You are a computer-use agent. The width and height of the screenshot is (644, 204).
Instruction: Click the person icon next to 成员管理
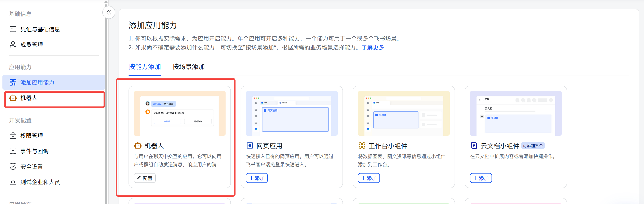13,44
